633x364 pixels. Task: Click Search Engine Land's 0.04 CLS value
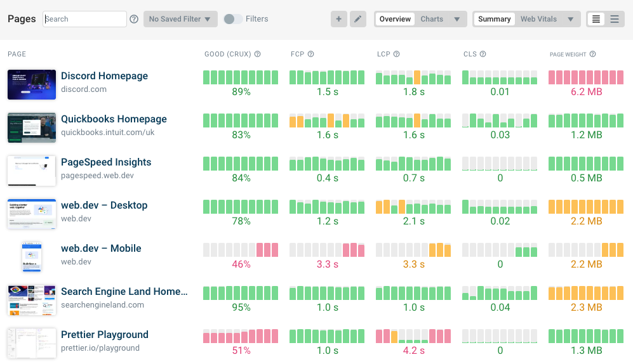[x=500, y=308]
